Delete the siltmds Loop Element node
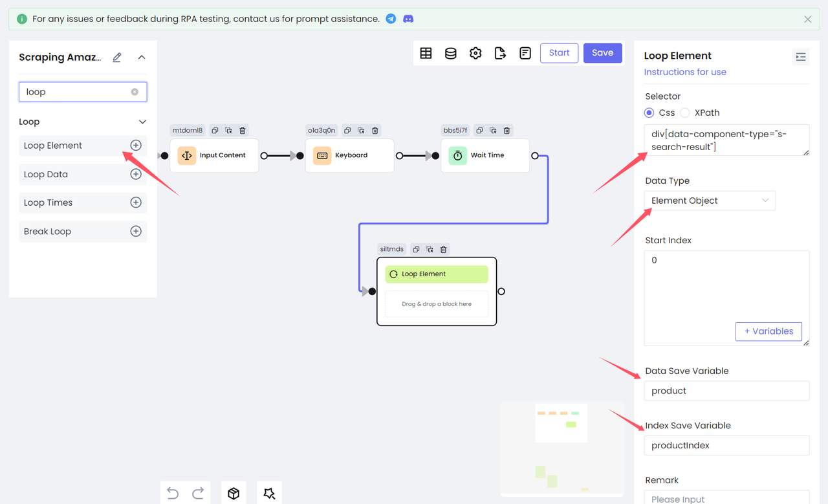 (x=443, y=249)
